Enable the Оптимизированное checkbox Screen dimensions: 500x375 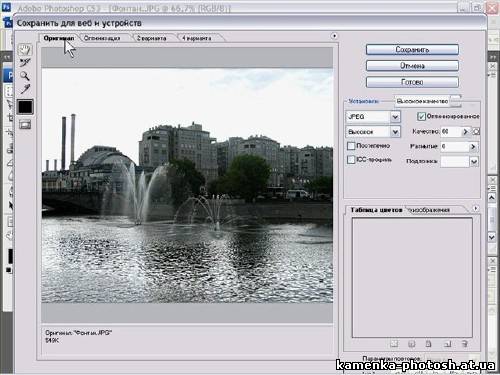[421, 116]
